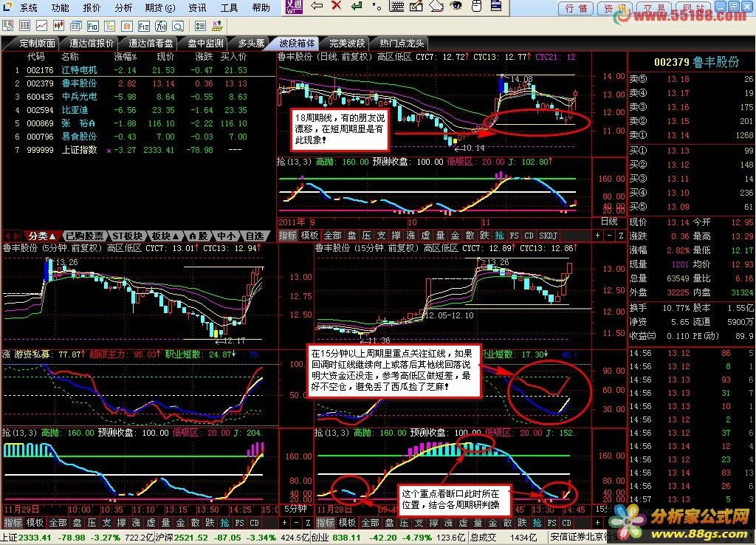The height and width of the screenshot is (545, 756).
Task: Click the F10 company info icon
Action: [x=93, y=26]
